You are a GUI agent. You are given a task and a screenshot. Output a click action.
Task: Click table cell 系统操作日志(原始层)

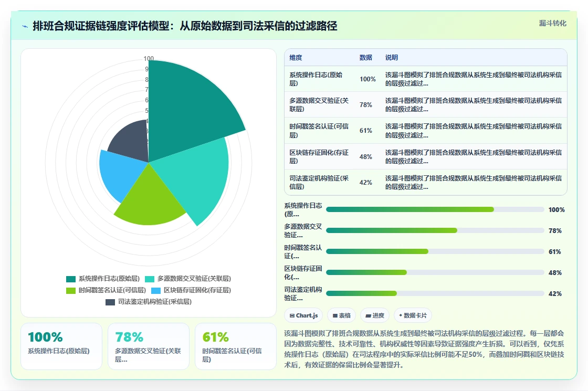click(319, 79)
